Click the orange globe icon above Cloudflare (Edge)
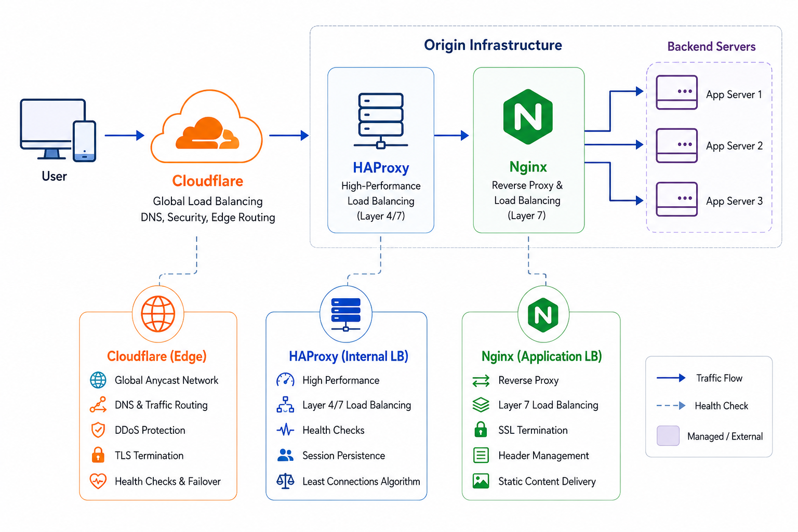 (x=158, y=314)
